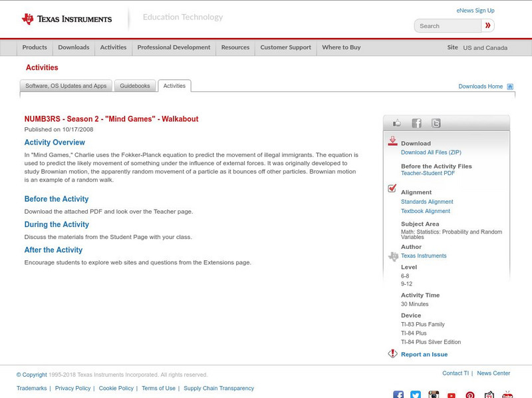532x398 pixels.
Task: Open the US and Canada site selector
Action: pyautogui.click(x=485, y=48)
